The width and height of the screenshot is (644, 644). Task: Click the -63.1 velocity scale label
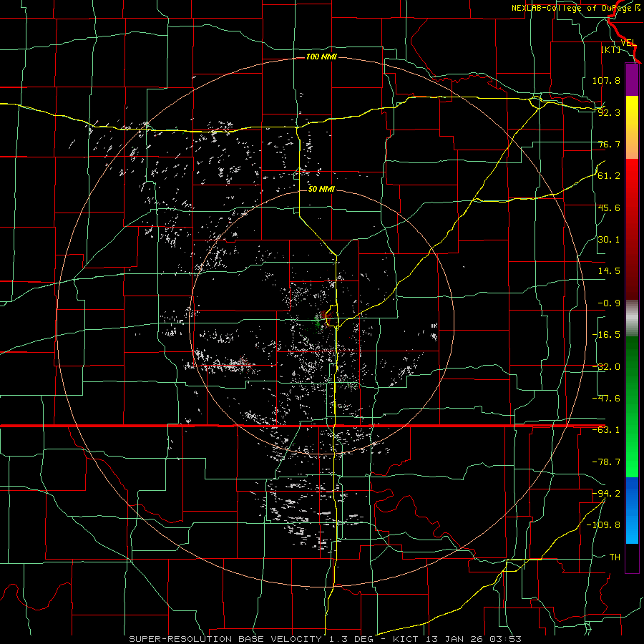point(606,430)
